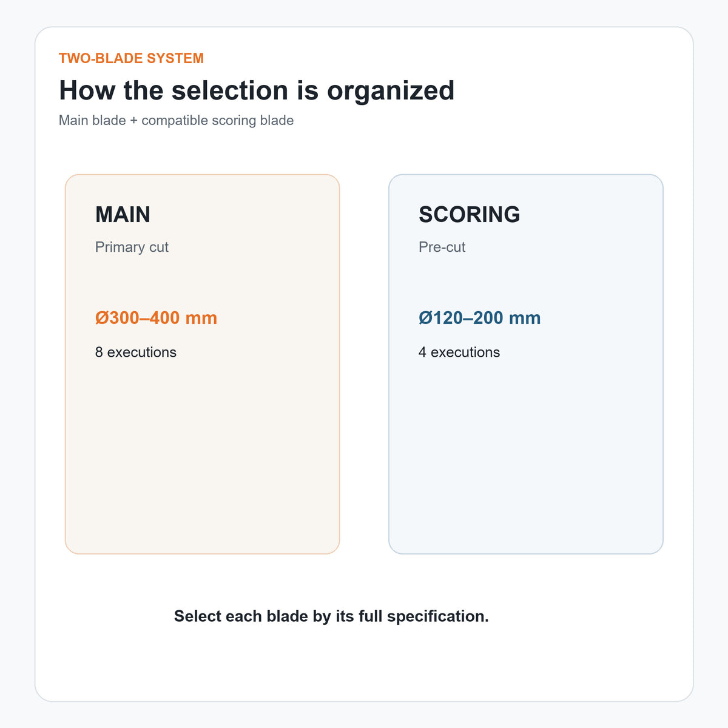Click the How the selection is organized title
Image resolution: width=728 pixels, height=728 pixels.
(x=257, y=90)
